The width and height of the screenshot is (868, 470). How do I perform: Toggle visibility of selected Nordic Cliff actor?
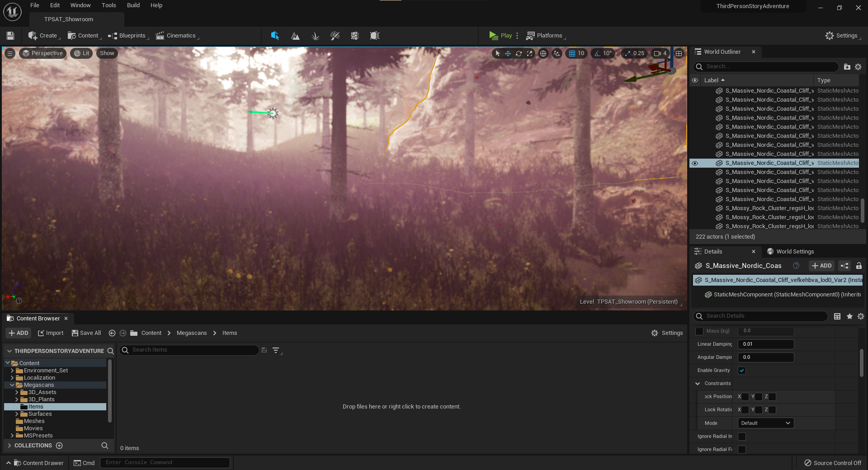point(695,163)
